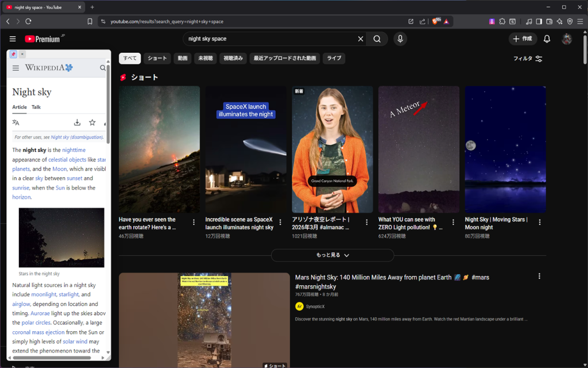Change article language with the translate icon
This screenshot has width=588, height=368.
(x=15, y=122)
